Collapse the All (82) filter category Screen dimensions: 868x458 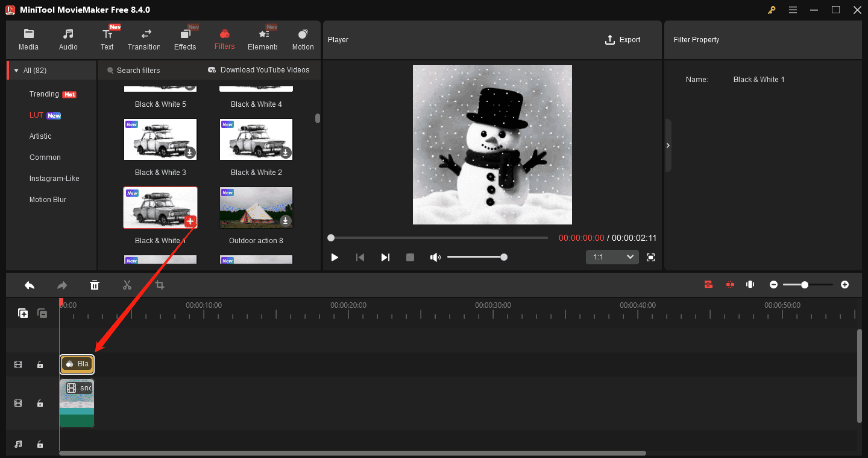click(x=16, y=69)
